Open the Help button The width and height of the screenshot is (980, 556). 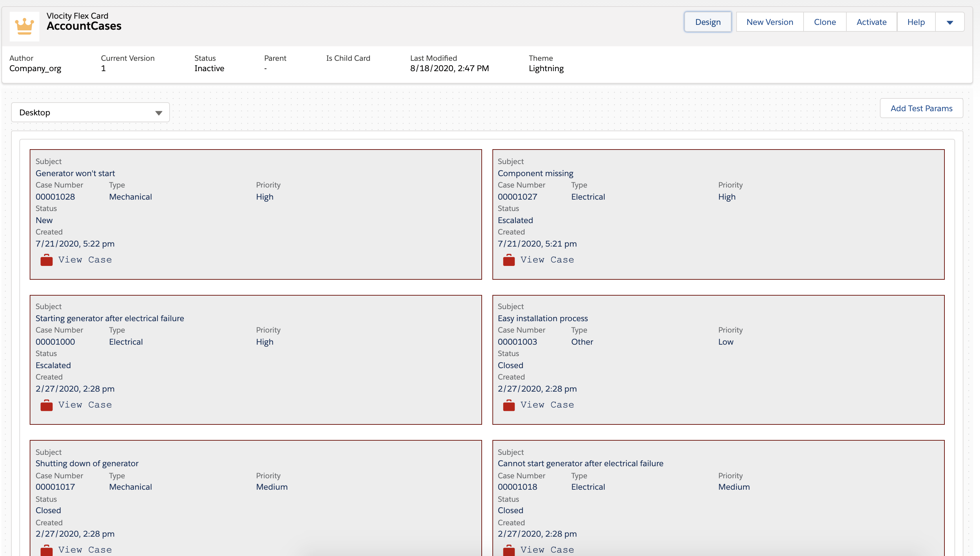(x=916, y=22)
